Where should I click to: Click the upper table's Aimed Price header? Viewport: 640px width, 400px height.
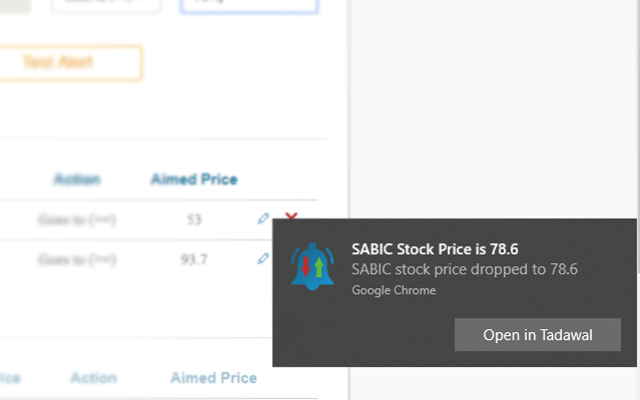(194, 180)
